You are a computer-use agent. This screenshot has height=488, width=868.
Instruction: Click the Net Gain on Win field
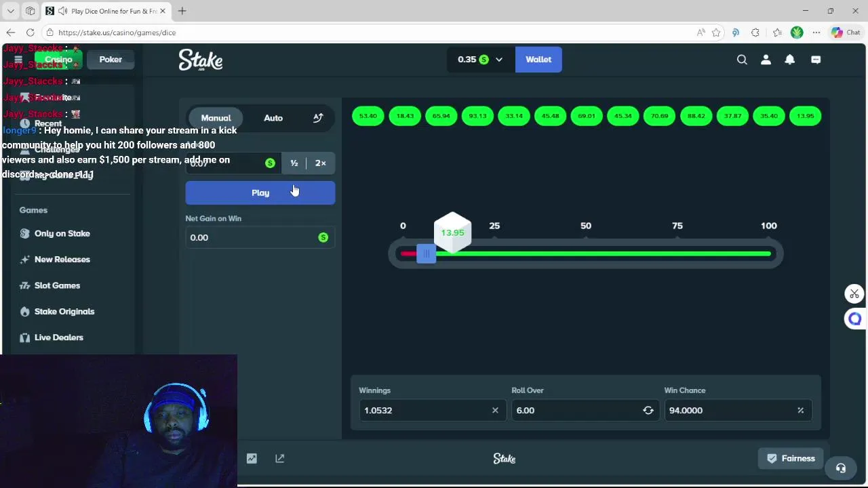(x=260, y=237)
